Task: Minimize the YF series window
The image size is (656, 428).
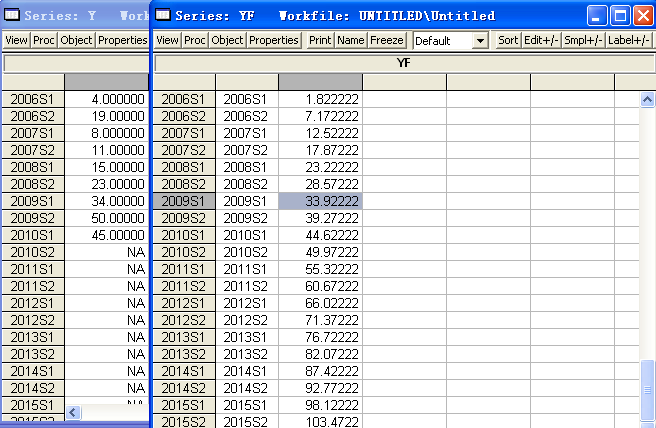Action: point(597,16)
